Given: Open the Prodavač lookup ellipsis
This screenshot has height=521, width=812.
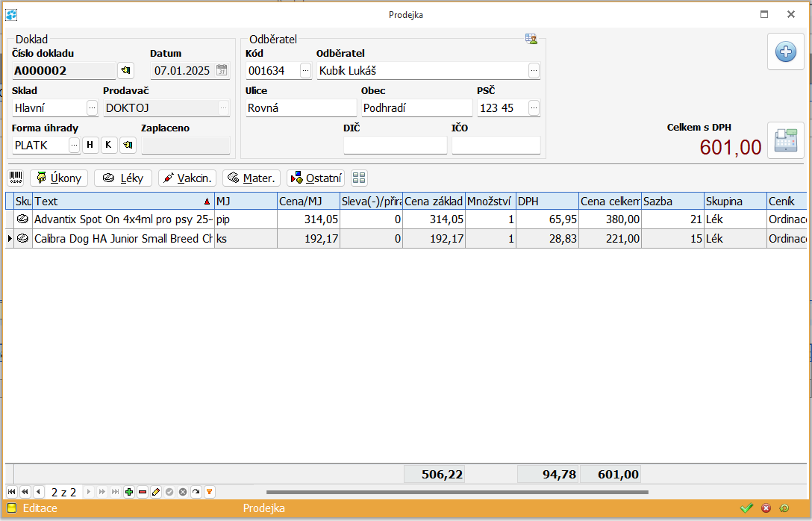Looking at the screenshot, I should click(224, 107).
